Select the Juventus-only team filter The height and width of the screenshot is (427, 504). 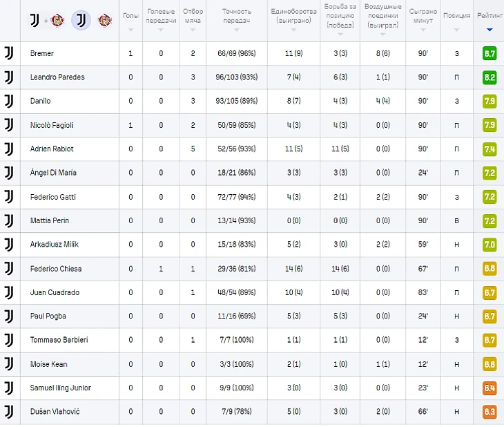(81, 21)
